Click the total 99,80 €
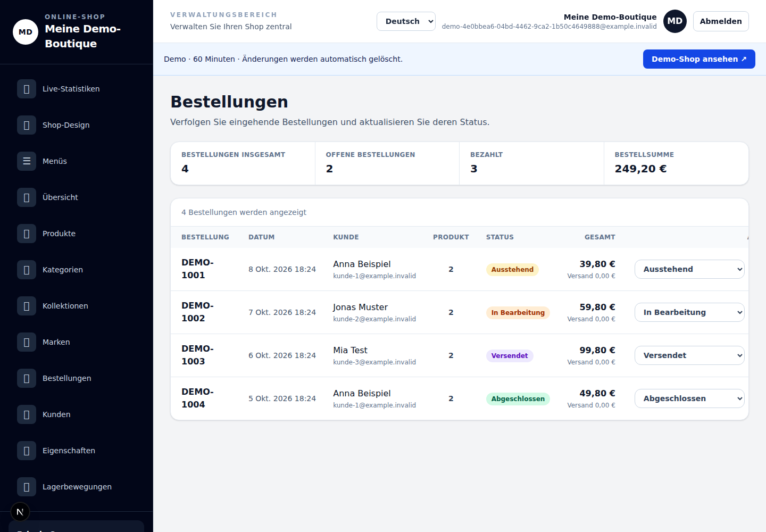Viewport: 766px width, 532px height. point(597,350)
